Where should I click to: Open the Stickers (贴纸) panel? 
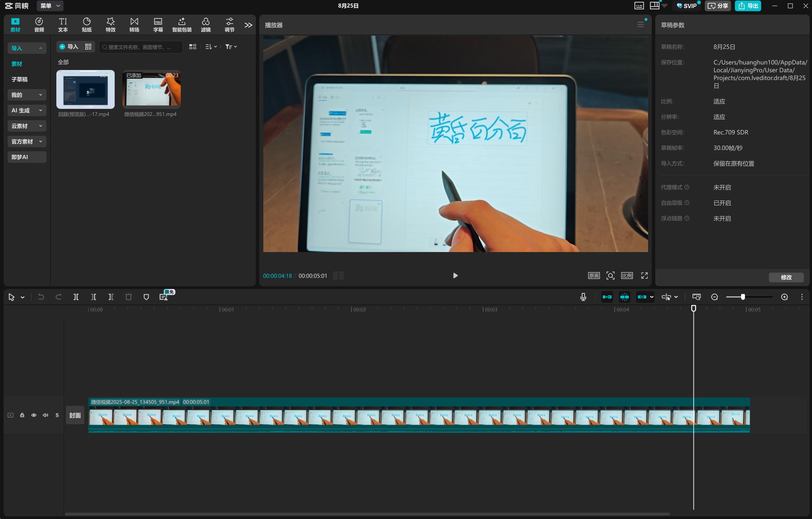coord(87,25)
